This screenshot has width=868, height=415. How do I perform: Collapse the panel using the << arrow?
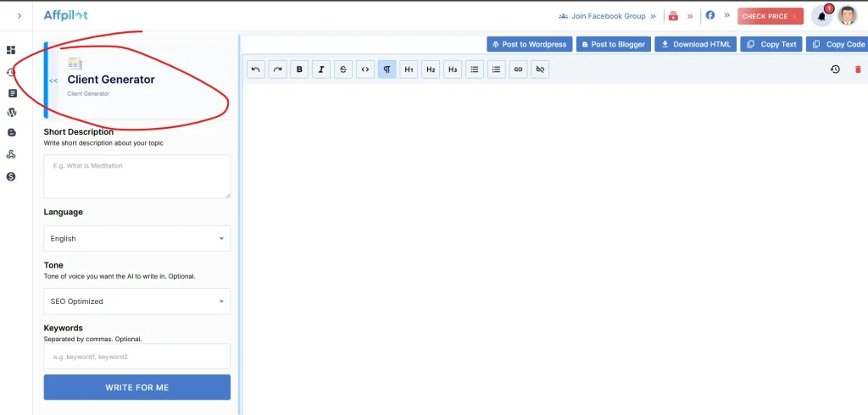coord(53,80)
